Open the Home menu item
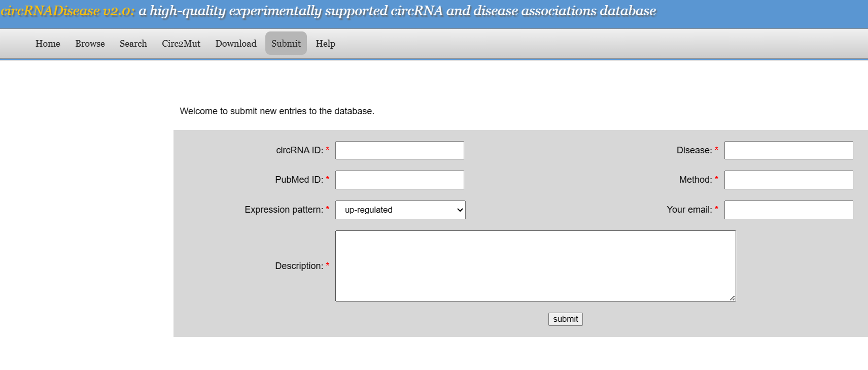868x370 pixels. coord(48,44)
